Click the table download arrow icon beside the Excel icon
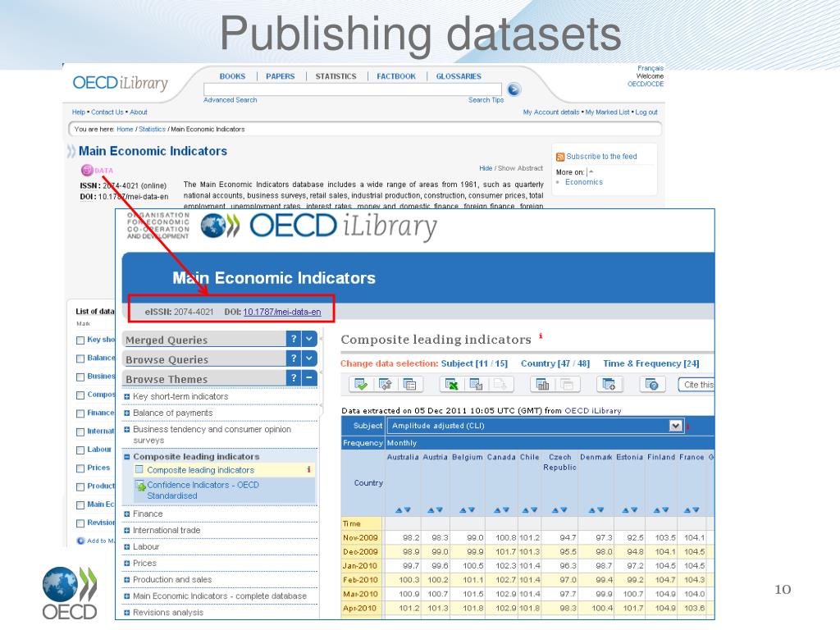 476,384
